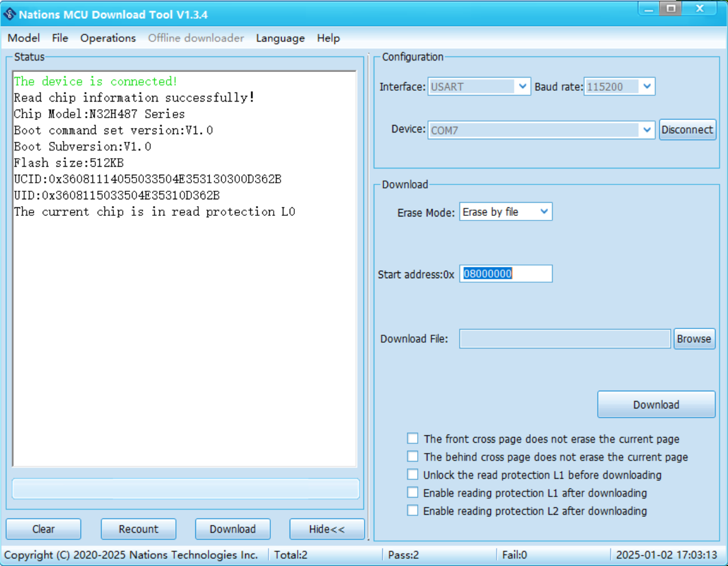
Task: Enable reading protection L1 after downloading
Action: (x=413, y=492)
